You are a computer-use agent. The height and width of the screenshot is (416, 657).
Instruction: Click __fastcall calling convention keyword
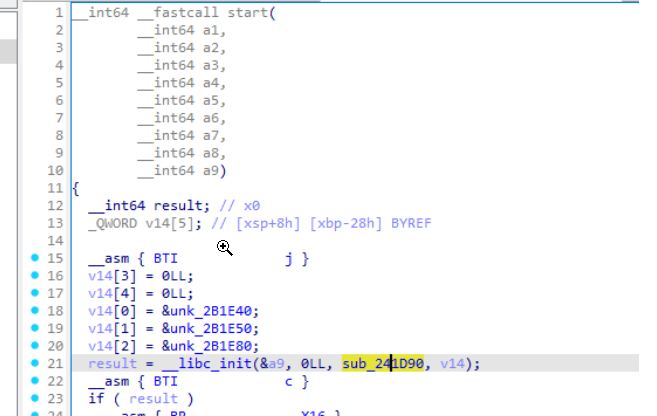pyautogui.click(x=178, y=13)
